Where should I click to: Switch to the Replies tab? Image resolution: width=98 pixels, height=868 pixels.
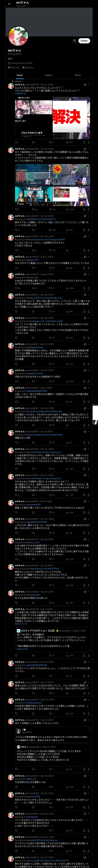coord(49,75)
